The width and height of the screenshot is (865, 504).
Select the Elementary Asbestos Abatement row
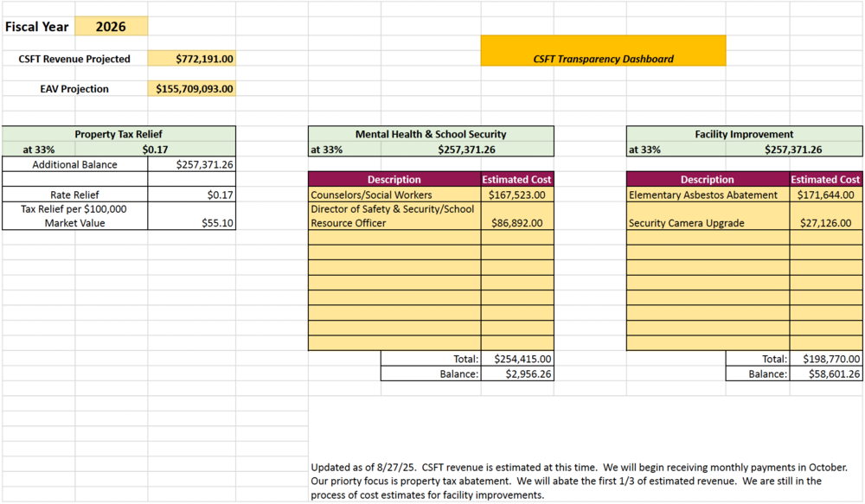point(744,195)
